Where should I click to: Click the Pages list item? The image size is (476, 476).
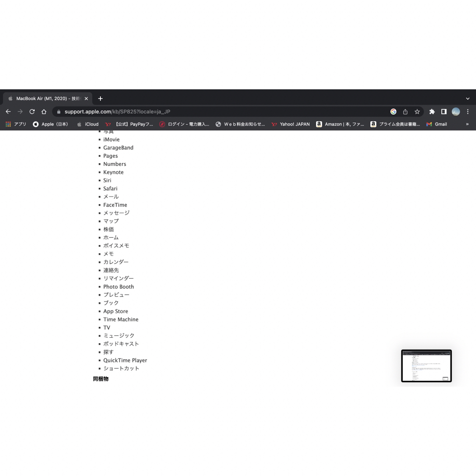coord(111,156)
